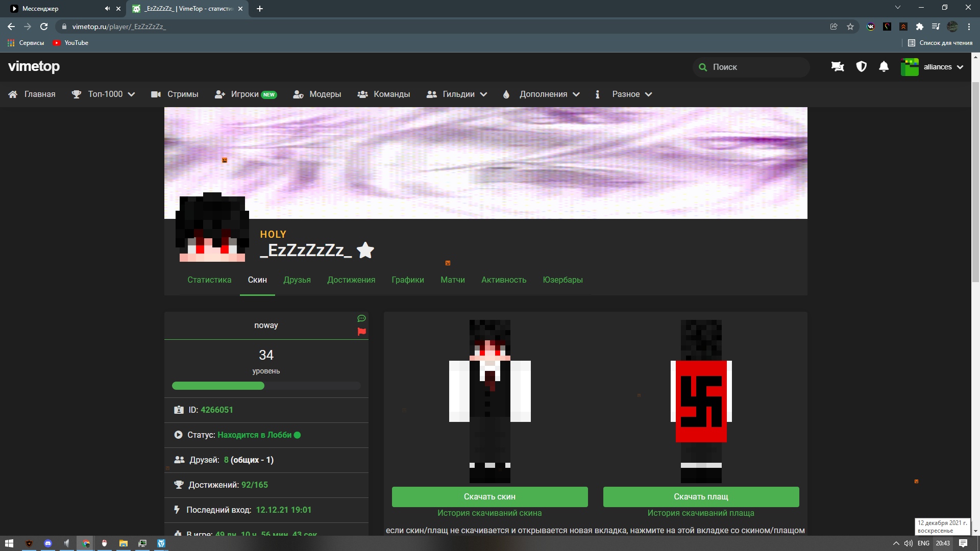This screenshot has height=551, width=980.
Task: Click the Поиск search field
Action: click(755, 67)
